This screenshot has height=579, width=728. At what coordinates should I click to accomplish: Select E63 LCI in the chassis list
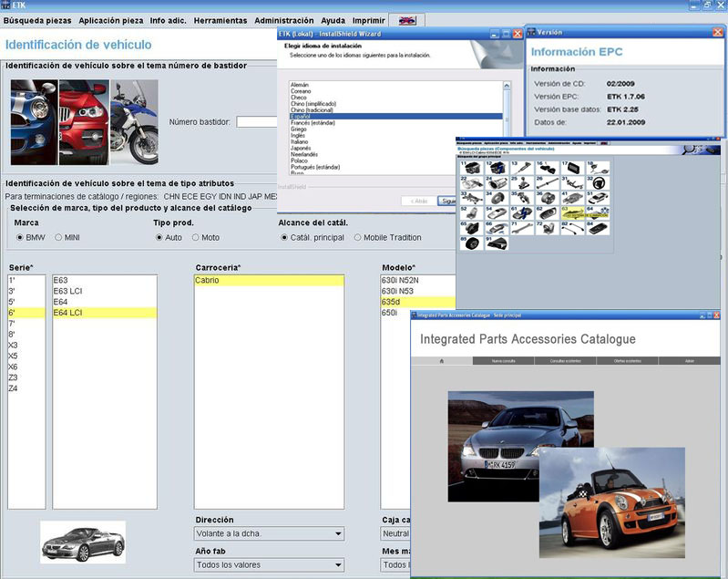105,291
